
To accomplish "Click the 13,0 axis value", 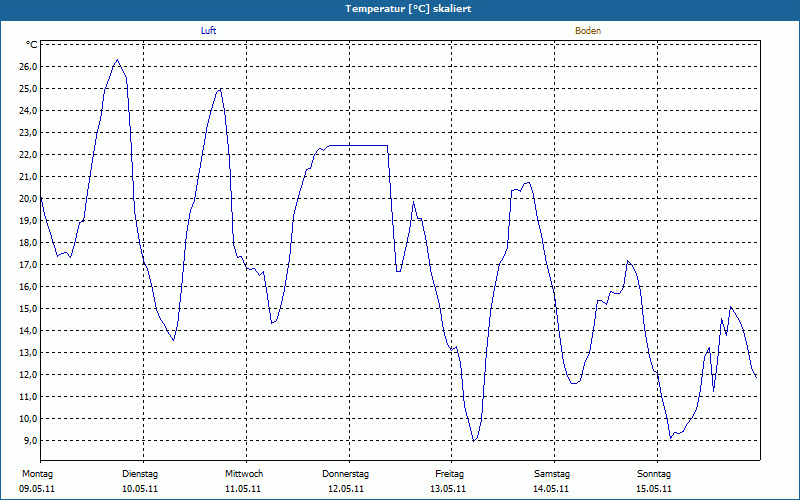I will [x=28, y=353].
